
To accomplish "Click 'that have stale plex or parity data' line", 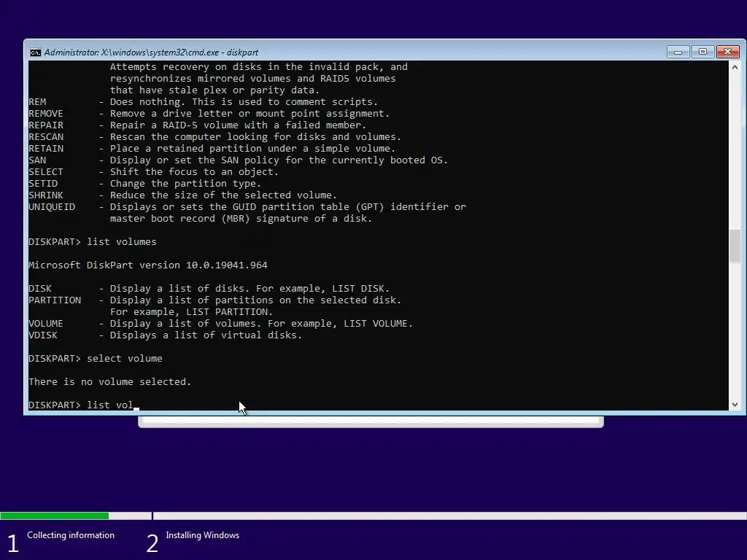I will [x=215, y=90].
